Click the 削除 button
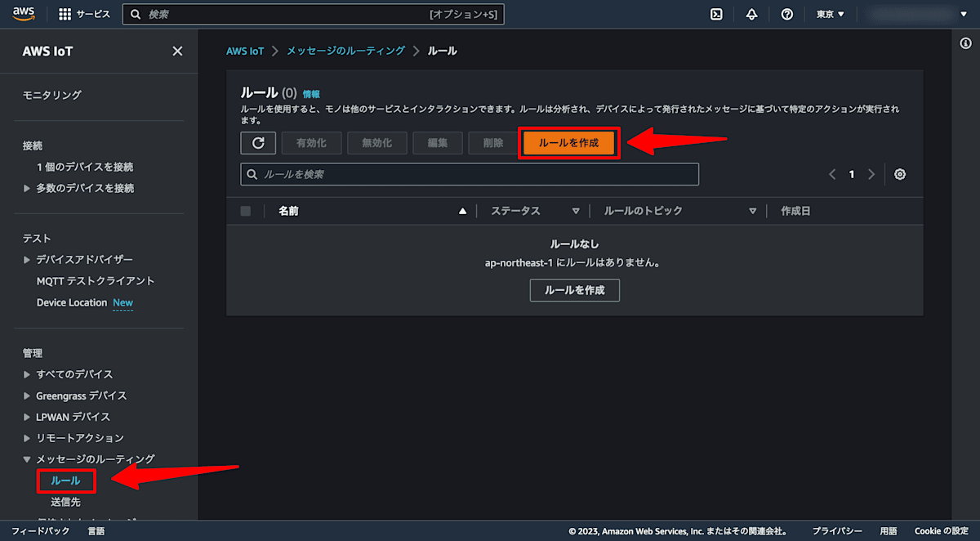 493,143
